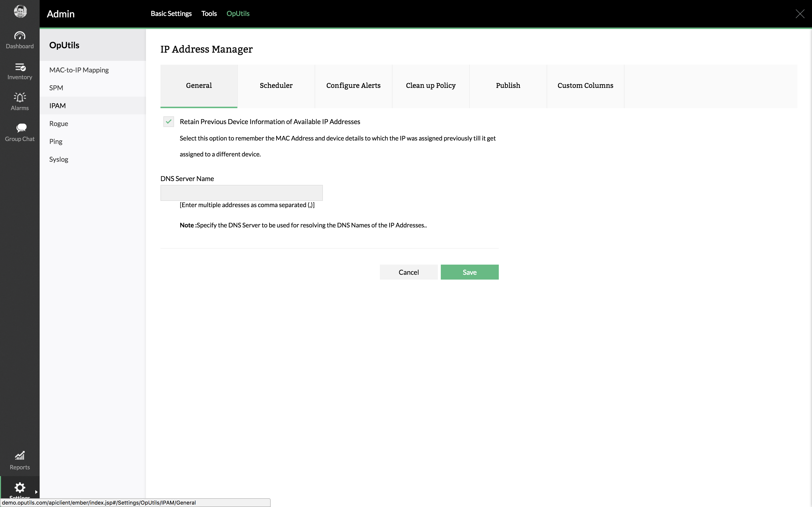Open the Alarms bell icon
The height and width of the screenshot is (507, 812).
click(x=20, y=98)
